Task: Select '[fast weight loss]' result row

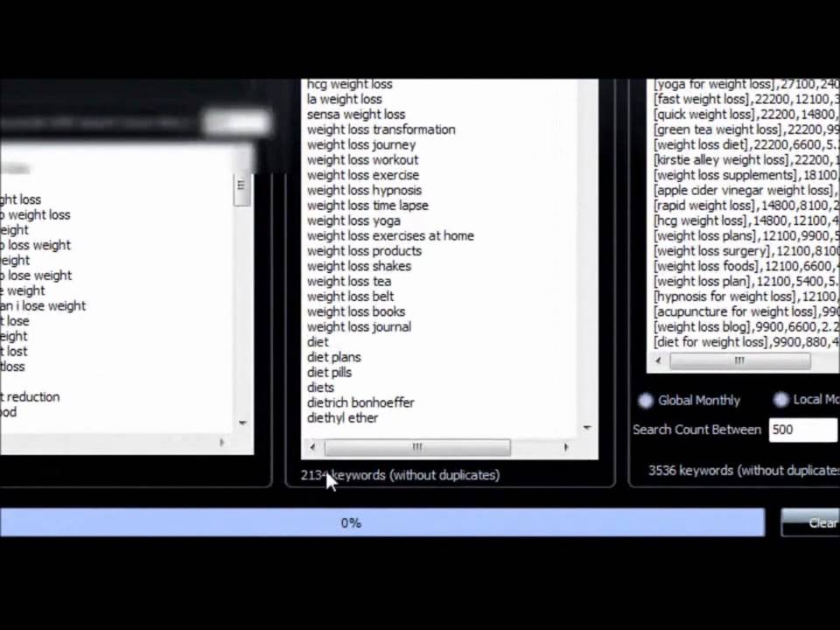Action: 746,99
